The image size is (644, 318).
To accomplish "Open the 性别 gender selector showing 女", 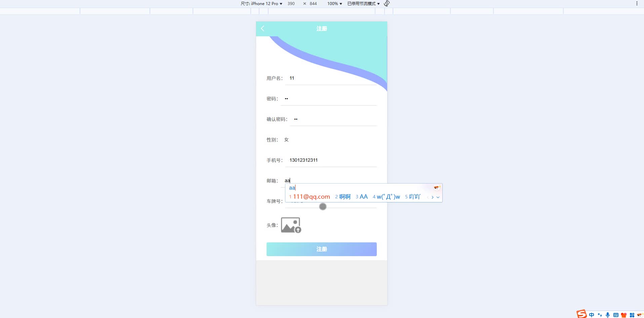I will tap(286, 140).
